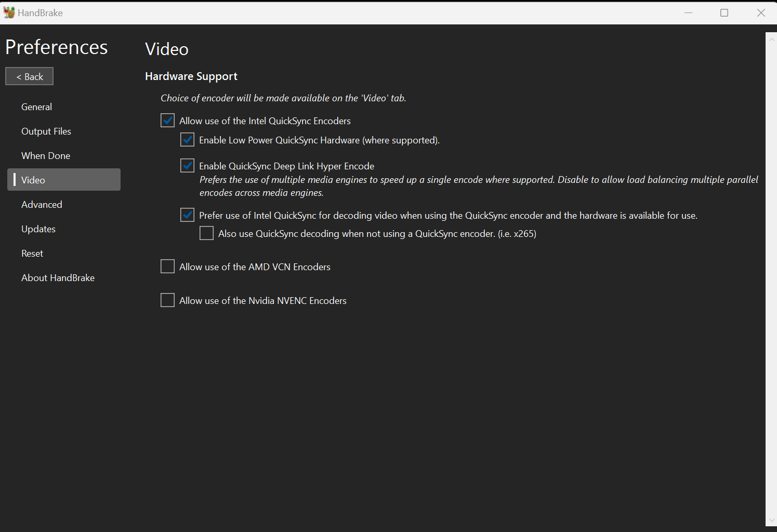
Task: Uncheck Allow use of Intel QuickSync Encoders
Action: pyautogui.click(x=167, y=121)
